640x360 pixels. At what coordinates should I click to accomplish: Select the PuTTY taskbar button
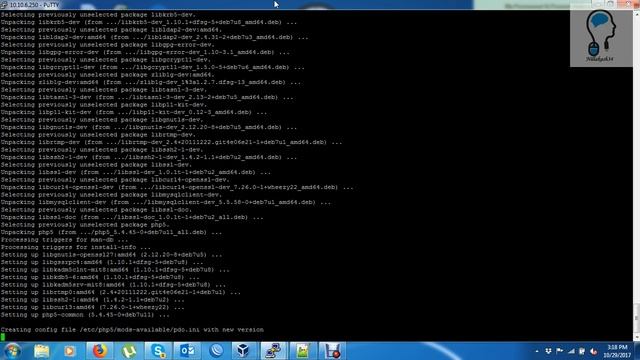click(273, 351)
